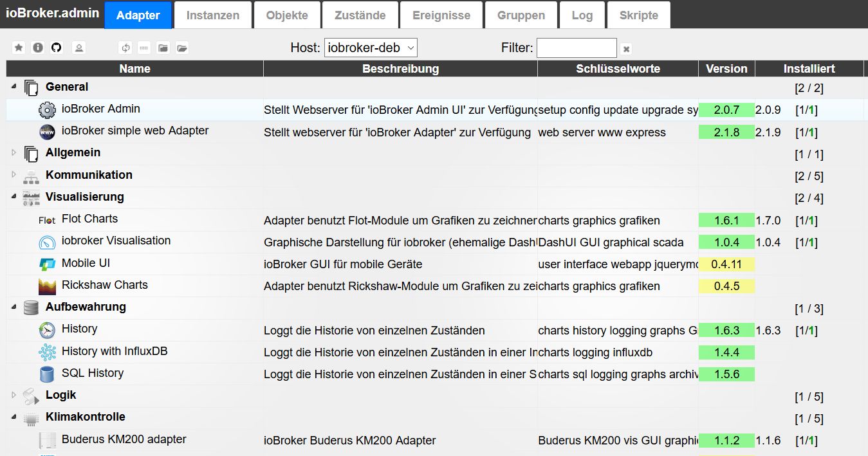Click the iobroker Visualisation gauge icon
Image resolution: width=868 pixels, height=456 pixels.
[x=48, y=242]
